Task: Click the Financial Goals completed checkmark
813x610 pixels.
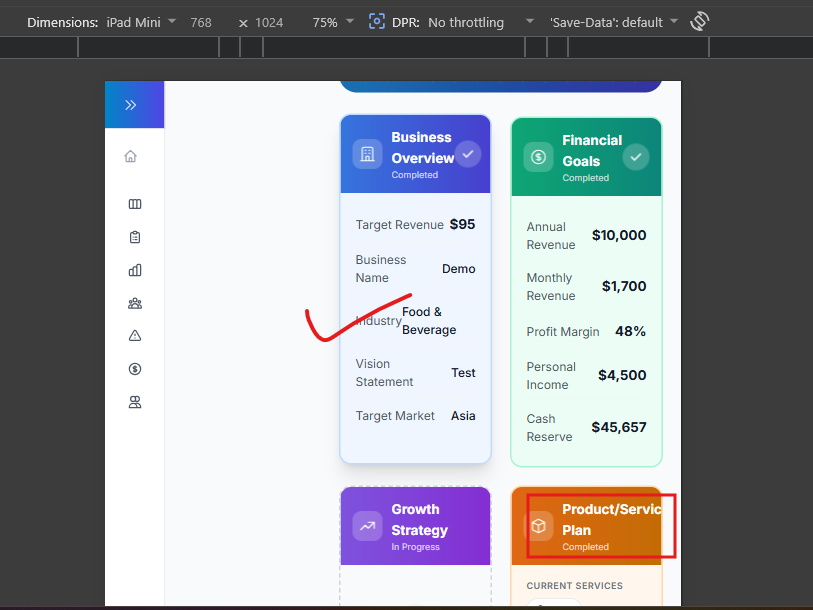Action: 636,157
